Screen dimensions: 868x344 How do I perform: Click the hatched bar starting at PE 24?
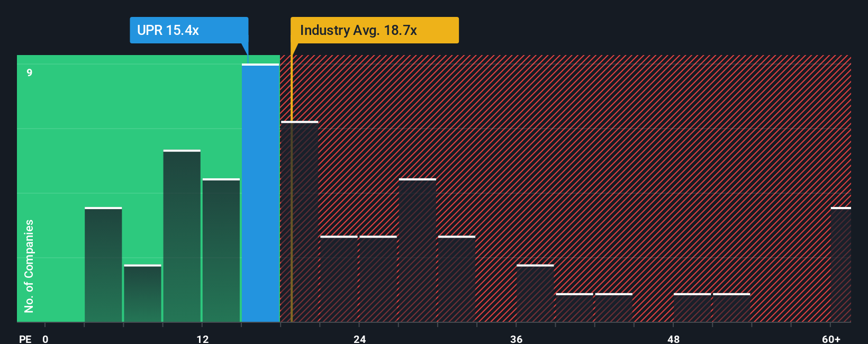378,279
